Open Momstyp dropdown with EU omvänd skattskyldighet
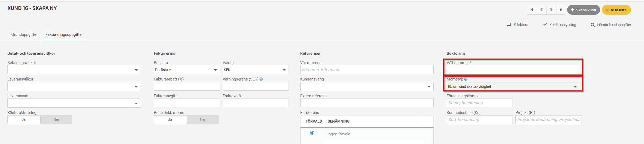The width and height of the screenshot is (644, 144). 513,87
